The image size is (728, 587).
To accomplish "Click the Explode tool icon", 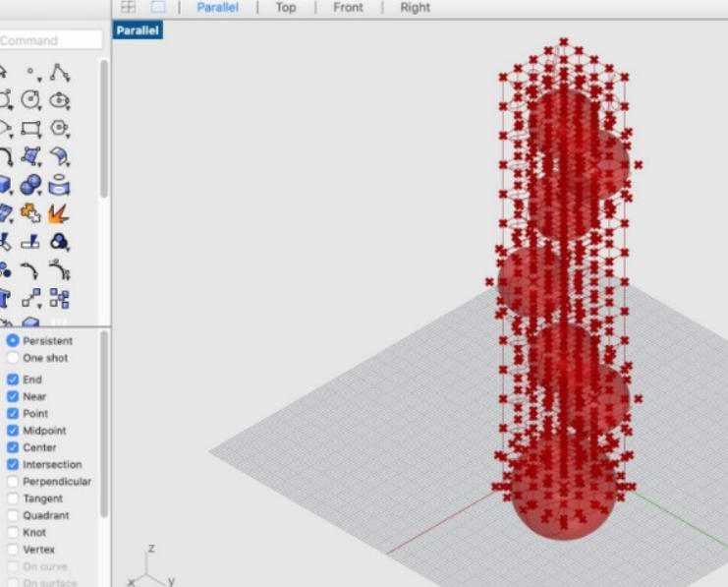I will click(61, 213).
